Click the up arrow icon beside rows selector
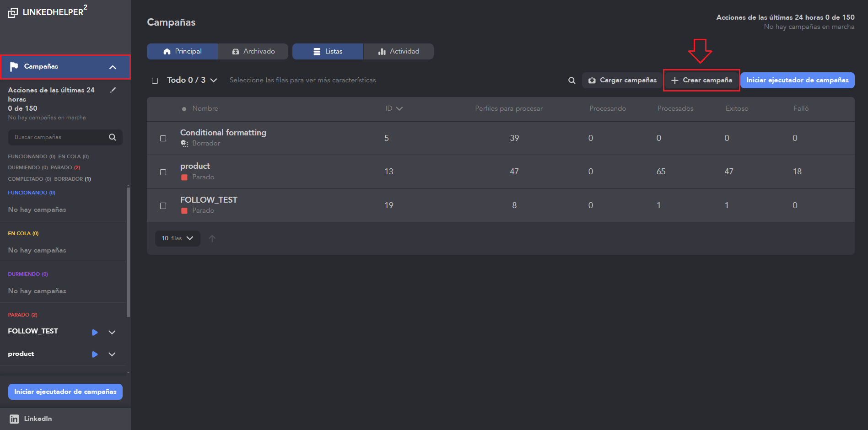868x430 pixels. 212,238
